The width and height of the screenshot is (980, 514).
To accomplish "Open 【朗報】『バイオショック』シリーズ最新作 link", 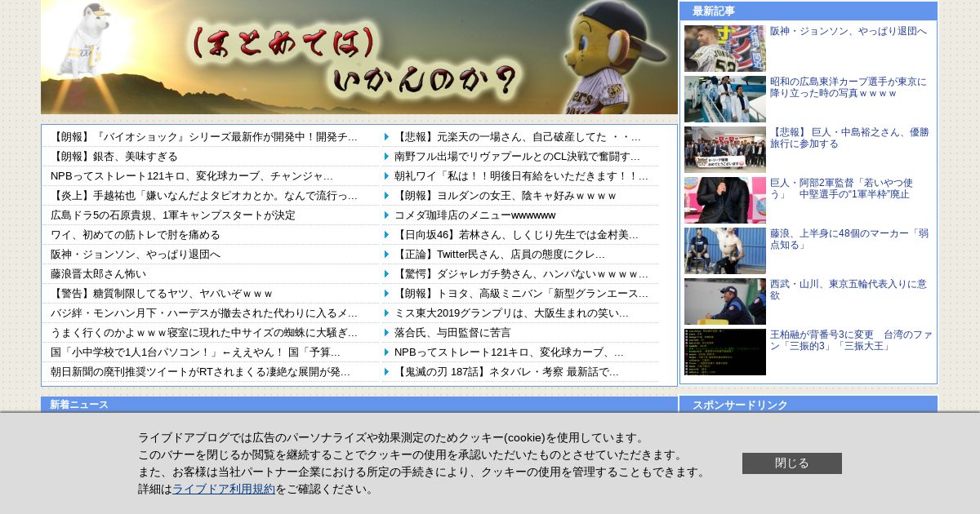I will point(204,136).
